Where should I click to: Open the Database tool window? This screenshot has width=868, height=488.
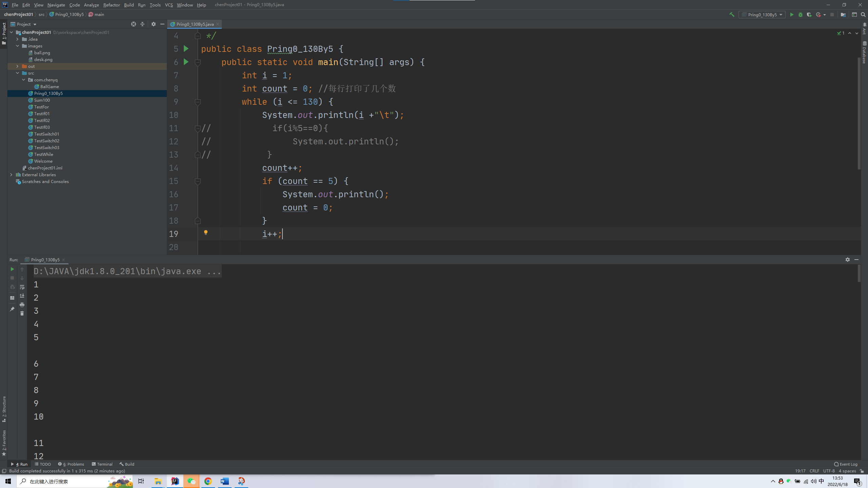point(864,53)
